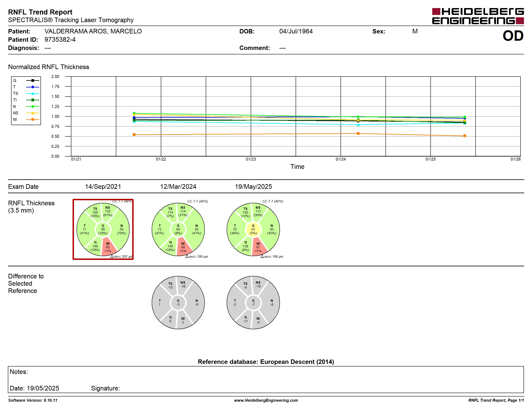The image size is (532, 411).
Task: Click the www.HeidelbergEngineering.com link
Action: pyautogui.click(x=266, y=400)
